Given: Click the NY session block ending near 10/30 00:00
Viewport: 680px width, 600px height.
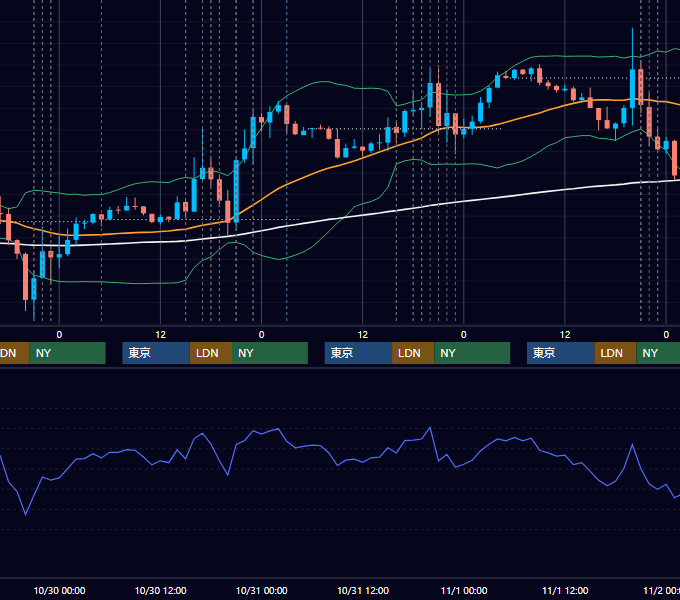Looking at the screenshot, I should point(68,353).
